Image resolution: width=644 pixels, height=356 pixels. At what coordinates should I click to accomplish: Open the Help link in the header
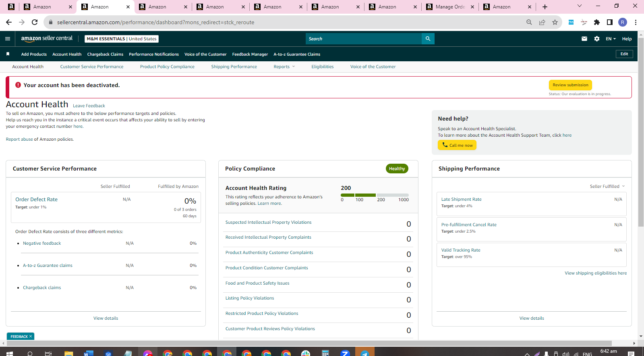[627, 39]
